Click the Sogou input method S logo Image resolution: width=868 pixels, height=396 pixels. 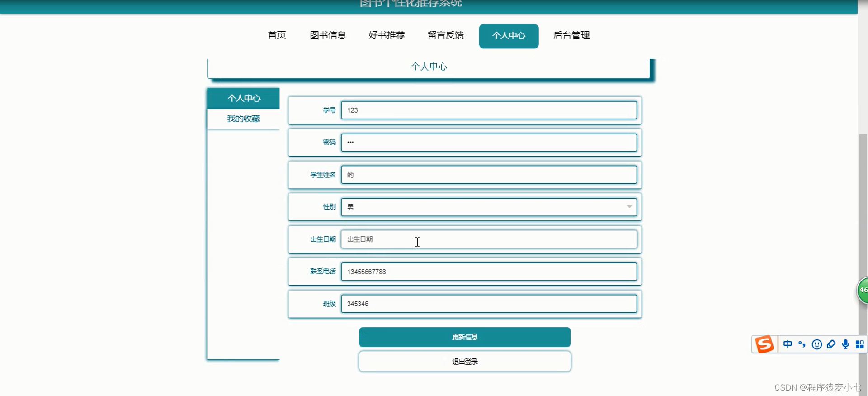764,344
